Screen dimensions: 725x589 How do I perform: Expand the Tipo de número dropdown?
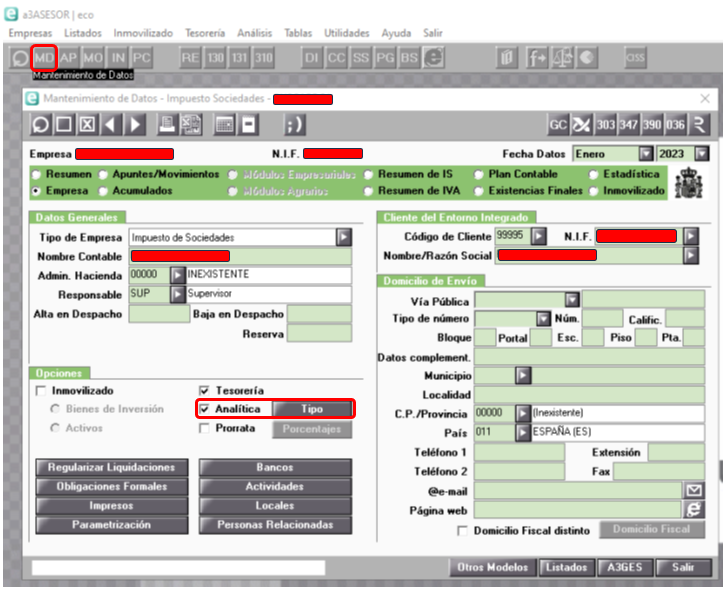(543, 319)
